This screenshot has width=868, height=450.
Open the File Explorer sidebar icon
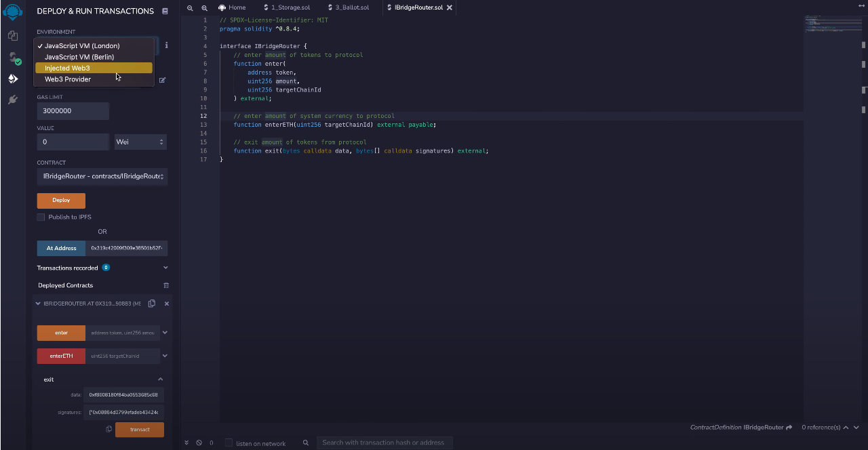coord(13,36)
